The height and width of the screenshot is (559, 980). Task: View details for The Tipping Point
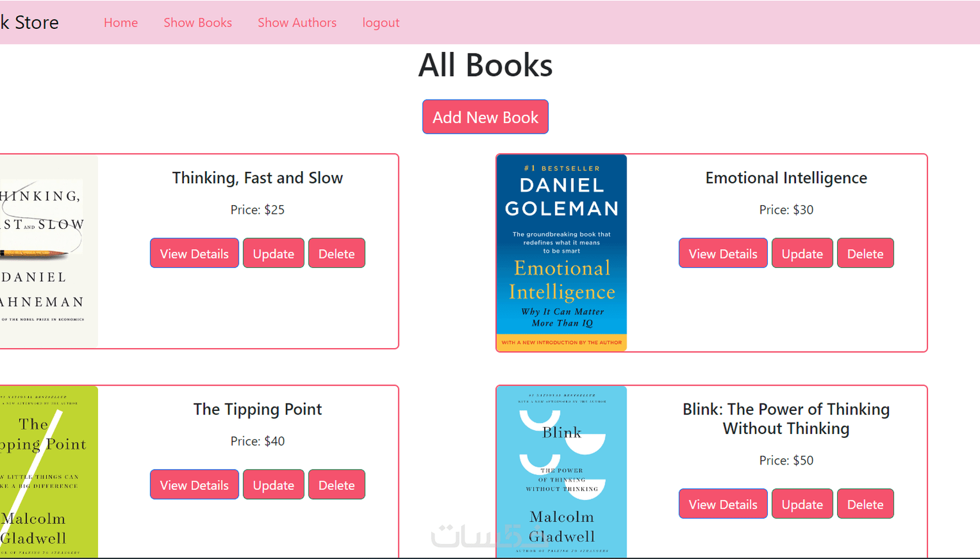tap(194, 485)
